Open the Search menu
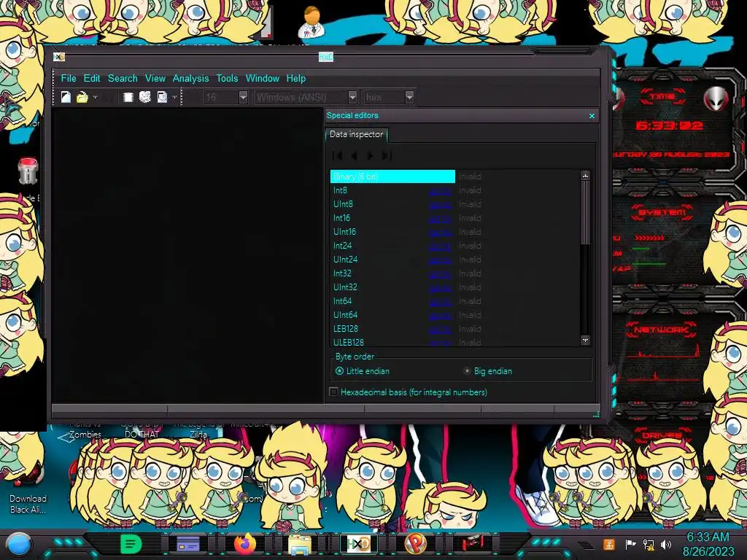The image size is (747, 560). 123,78
